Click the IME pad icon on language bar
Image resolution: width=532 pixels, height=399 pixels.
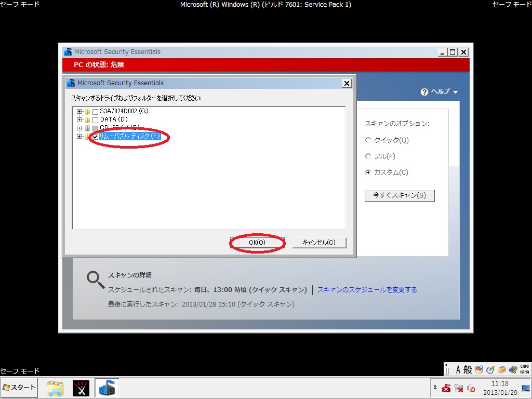[479, 369]
